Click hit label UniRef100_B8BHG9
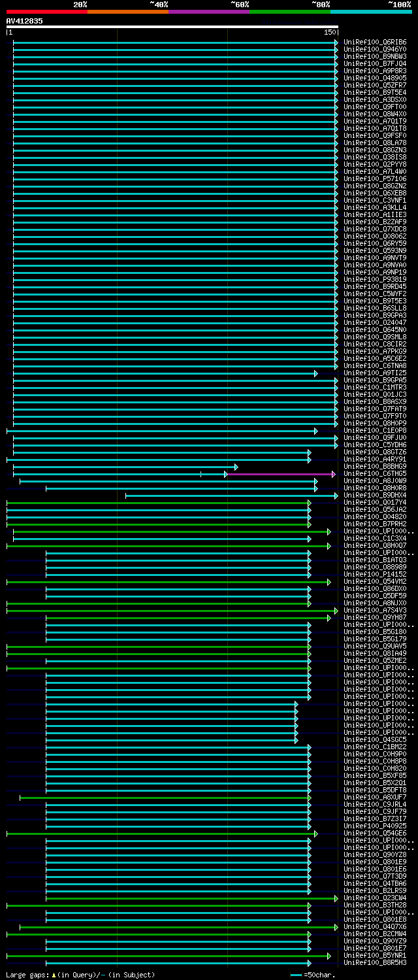 click(375, 466)
